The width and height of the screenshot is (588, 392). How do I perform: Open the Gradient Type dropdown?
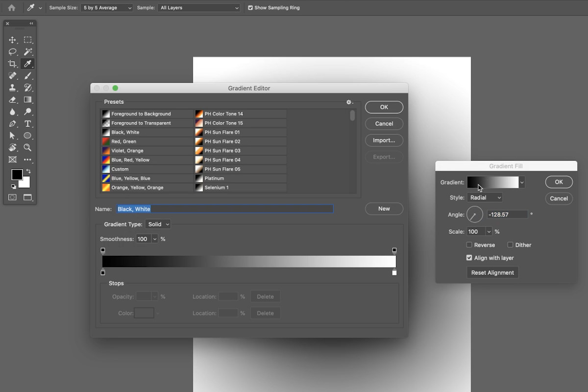tap(158, 224)
